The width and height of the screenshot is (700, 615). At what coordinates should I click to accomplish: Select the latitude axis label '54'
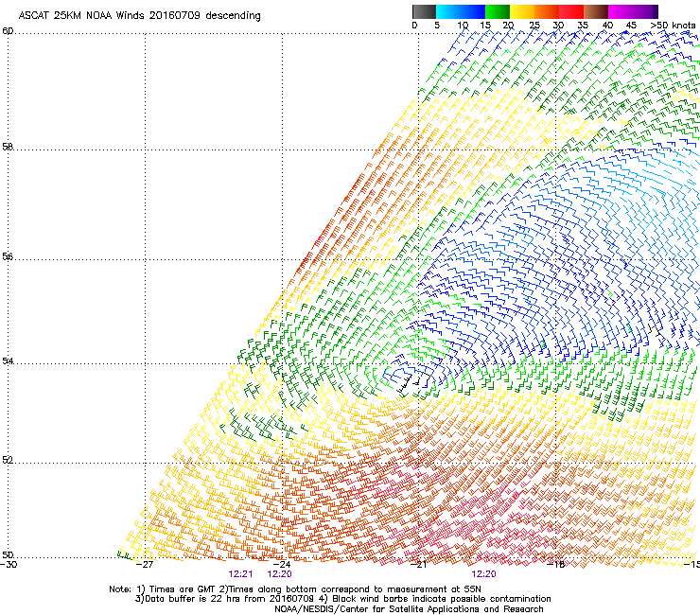[x=8, y=360]
